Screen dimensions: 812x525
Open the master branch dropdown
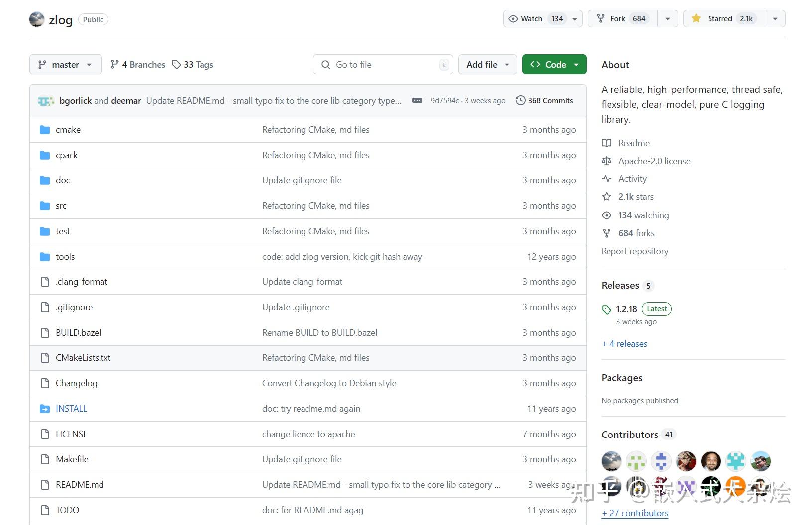coord(66,64)
